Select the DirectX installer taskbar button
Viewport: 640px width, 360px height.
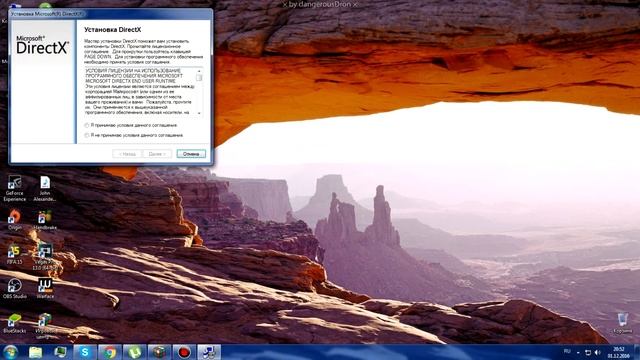pyautogui.click(x=209, y=352)
